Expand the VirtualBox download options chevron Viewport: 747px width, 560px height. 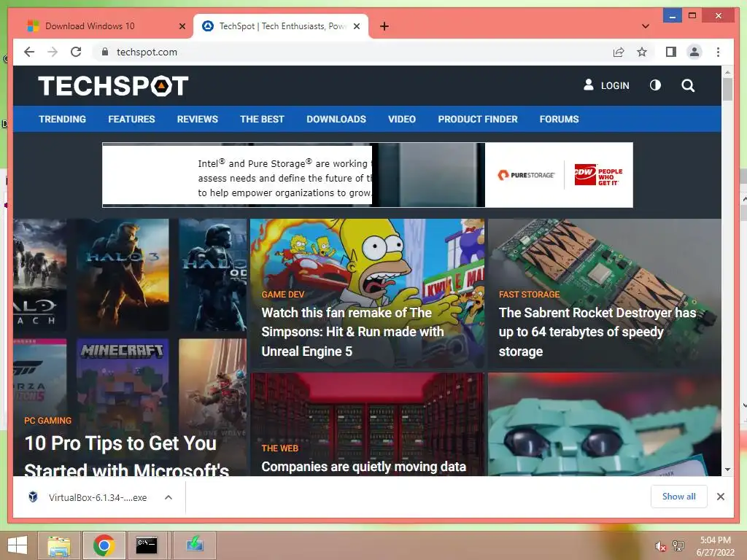pyautogui.click(x=169, y=497)
